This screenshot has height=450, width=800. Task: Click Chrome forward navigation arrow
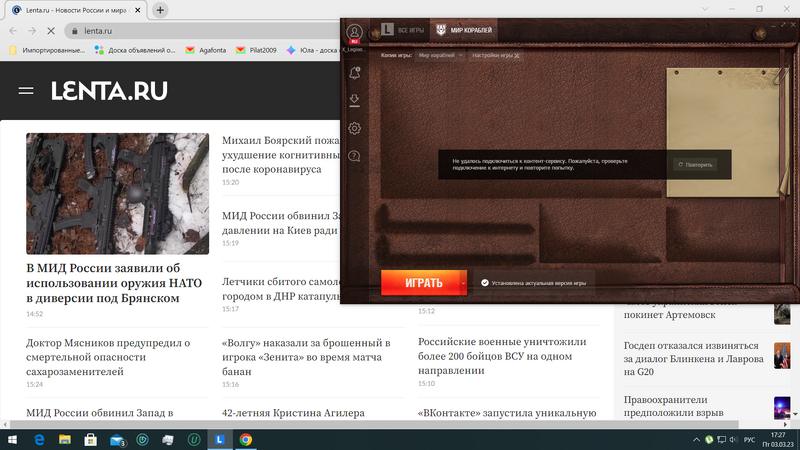[32, 31]
